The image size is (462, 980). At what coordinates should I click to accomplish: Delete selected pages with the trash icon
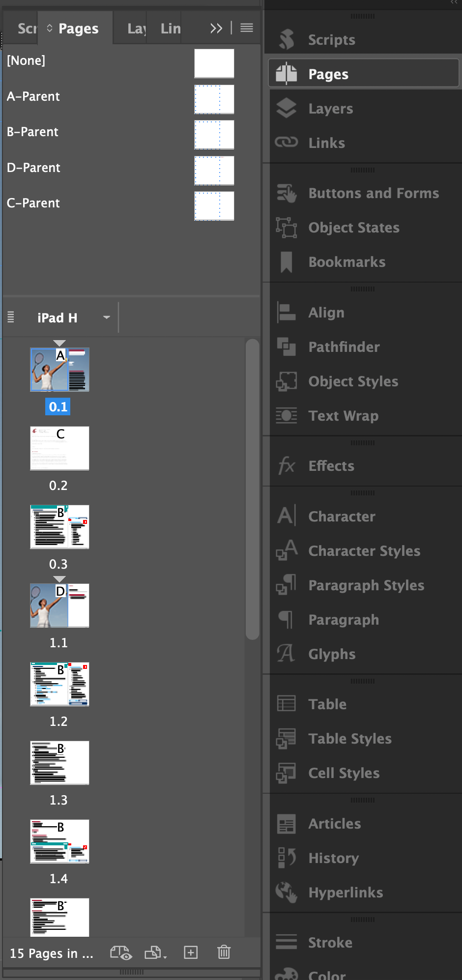pyautogui.click(x=224, y=952)
